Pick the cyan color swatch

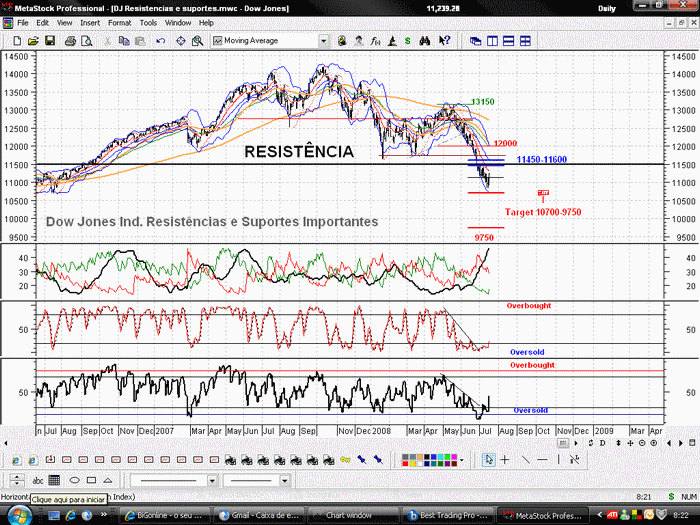(x=440, y=457)
